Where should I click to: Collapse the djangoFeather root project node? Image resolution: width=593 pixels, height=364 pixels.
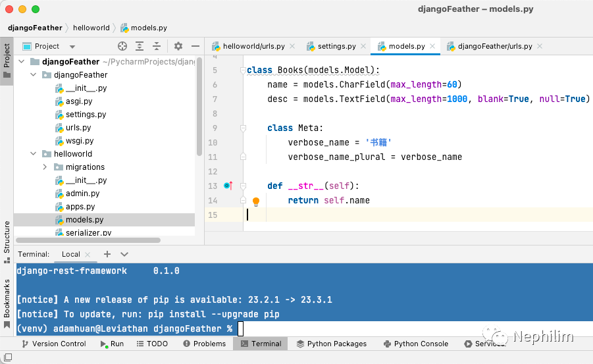(x=22, y=61)
